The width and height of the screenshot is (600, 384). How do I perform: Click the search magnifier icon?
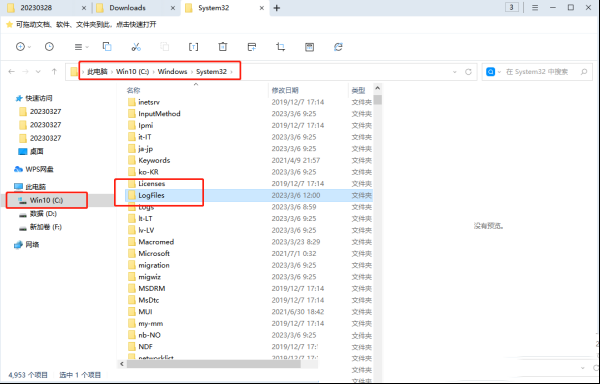pyautogui.click(x=584, y=72)
